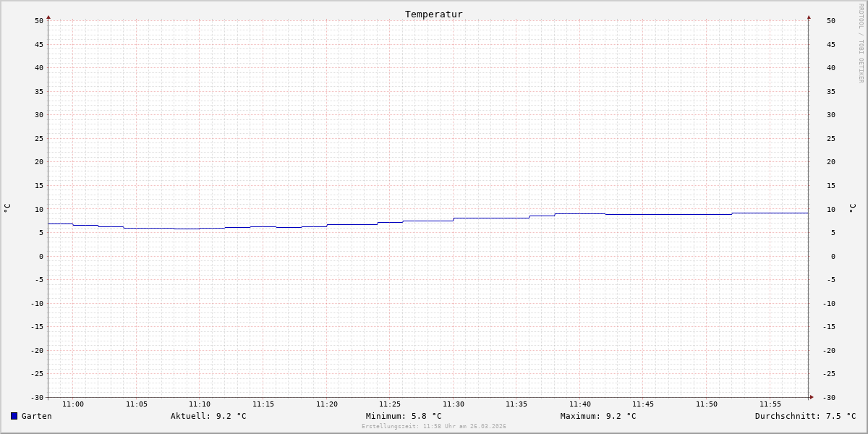
Task: Click the right-axis °C unit label
Action: coord(852,208)
